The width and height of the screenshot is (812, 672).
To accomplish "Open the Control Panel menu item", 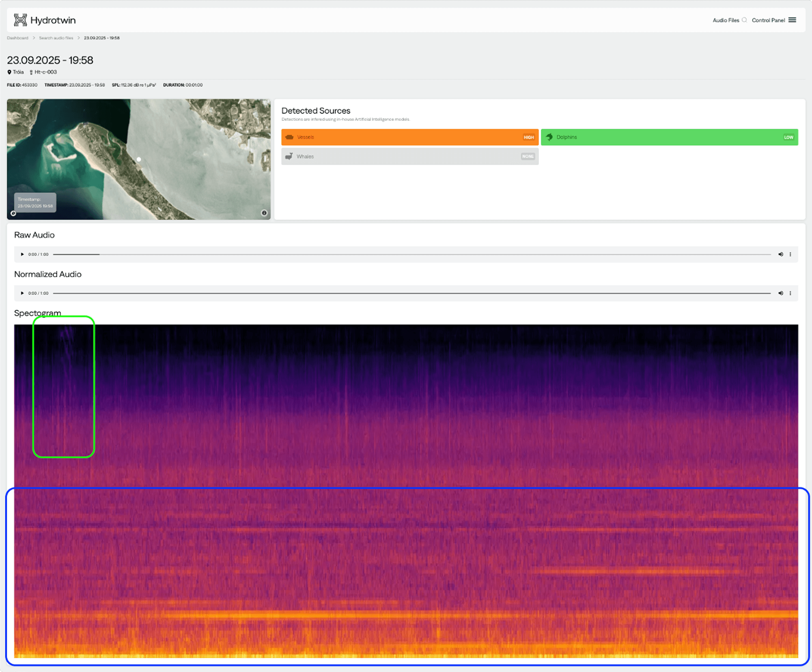I will 769,19.
